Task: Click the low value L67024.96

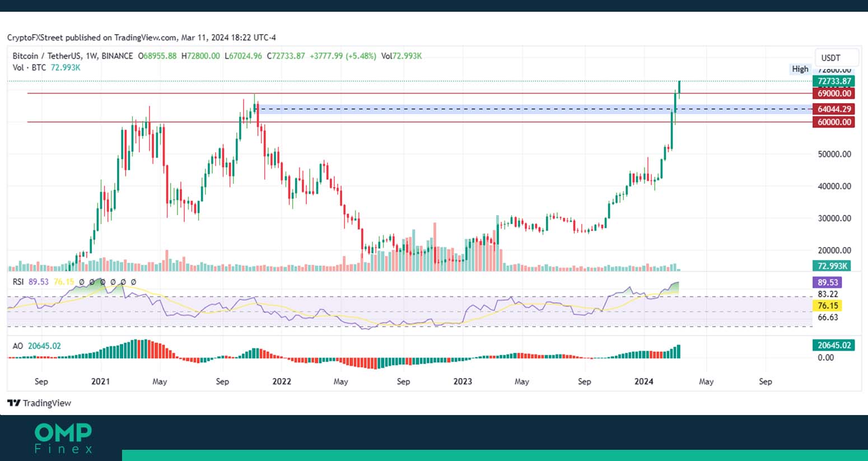Action: (243, 56)
